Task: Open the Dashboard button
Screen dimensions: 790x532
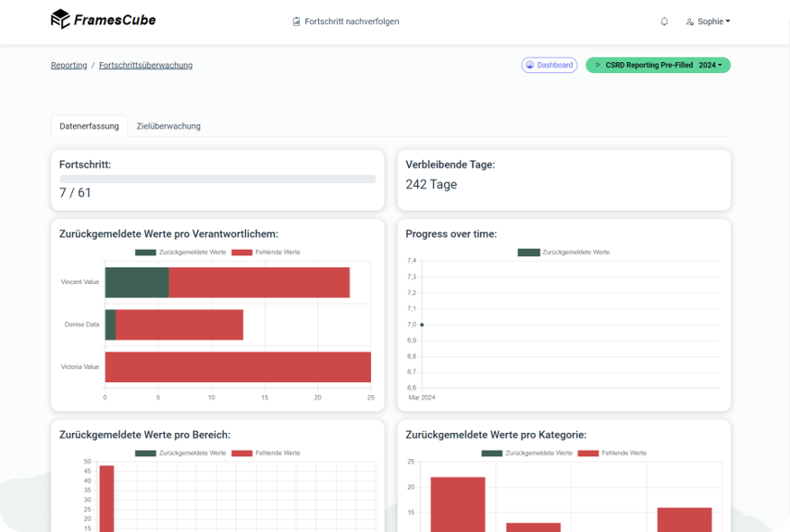Action: 549,66
